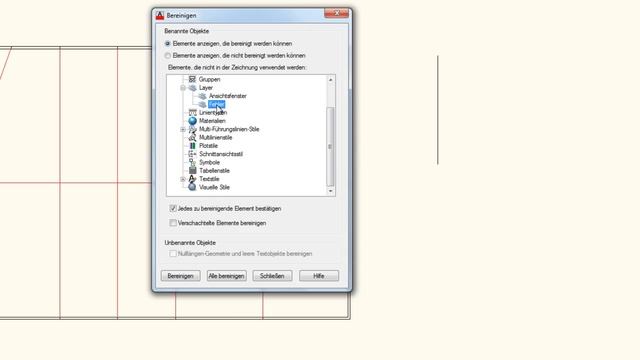The height and width of the screenshot is (360, 640).
Task: Click the Schnittansichtsstil icon
Action: point(192,154)
